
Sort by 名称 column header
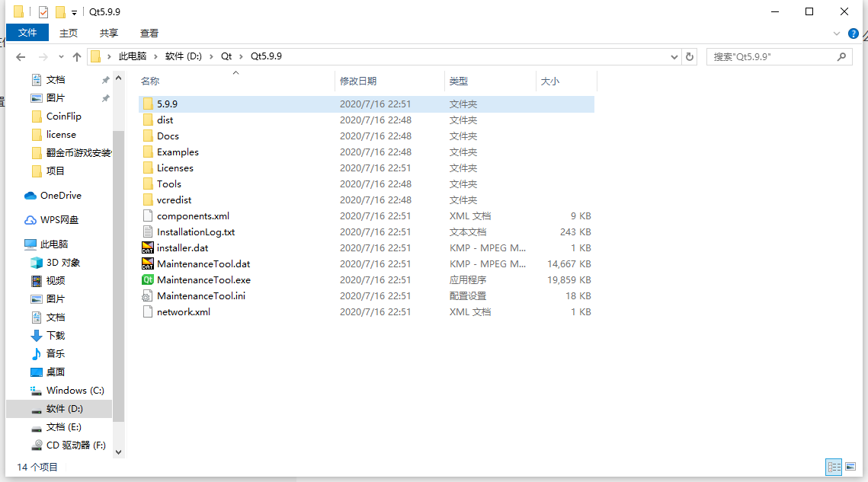click(150, 81)
